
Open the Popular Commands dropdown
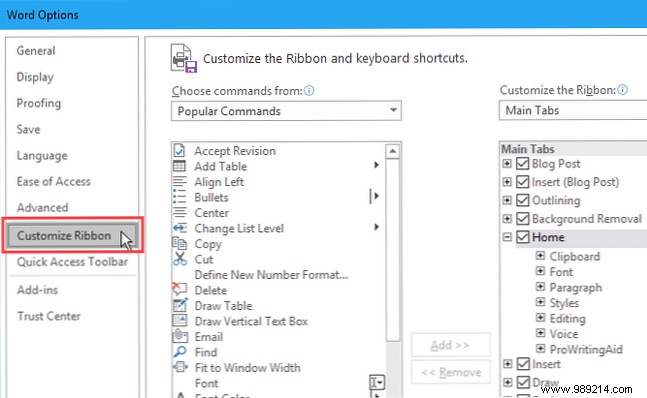pyautogui.click(x=286, y=111)
